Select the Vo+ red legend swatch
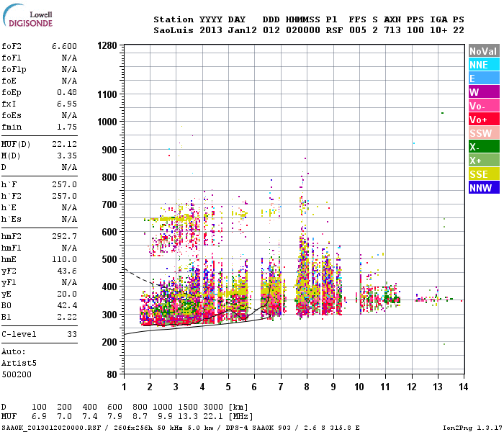This screenshot has height=432, width=504. 484,120
